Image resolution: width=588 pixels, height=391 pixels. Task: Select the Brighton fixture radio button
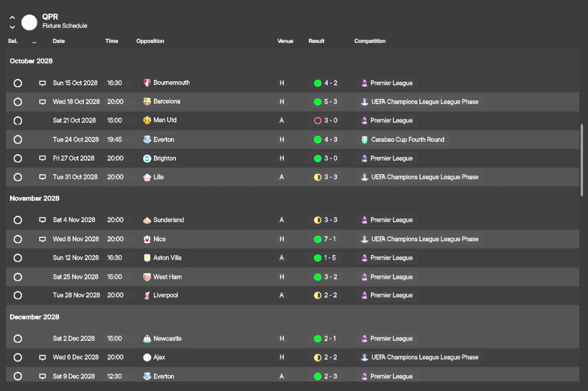(x=18, y=158)
